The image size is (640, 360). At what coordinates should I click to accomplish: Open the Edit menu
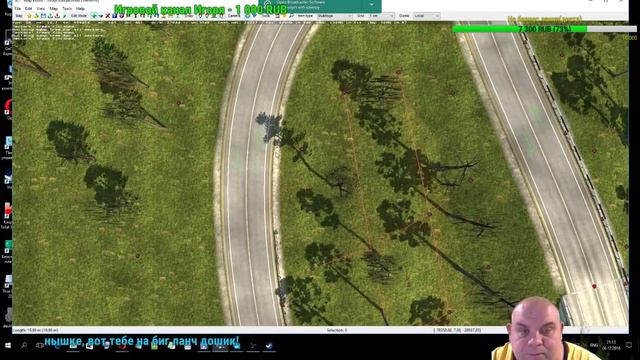pos(28,9)
